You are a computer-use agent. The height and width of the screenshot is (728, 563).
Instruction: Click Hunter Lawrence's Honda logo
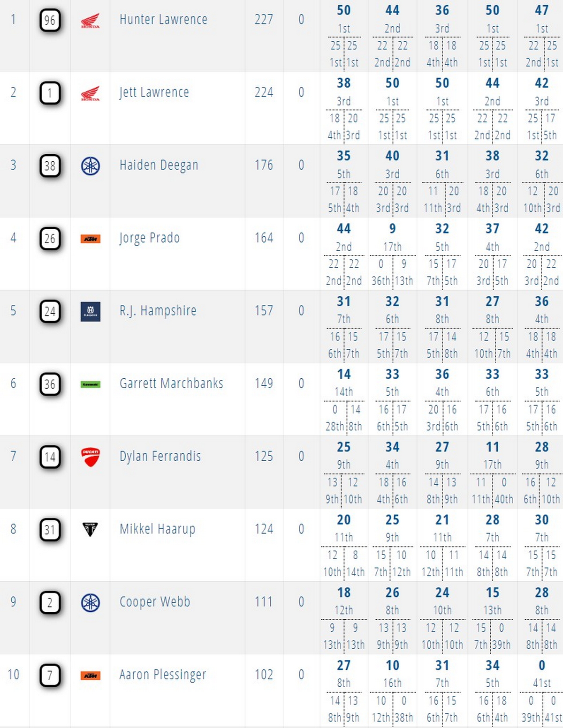click(90, 21)
